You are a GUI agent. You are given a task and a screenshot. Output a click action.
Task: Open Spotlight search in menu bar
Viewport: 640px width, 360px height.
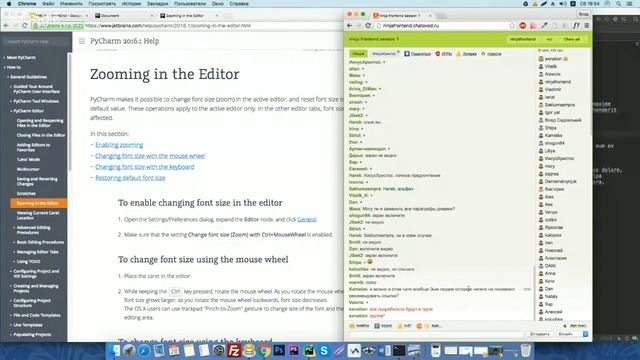click(619, 4)
